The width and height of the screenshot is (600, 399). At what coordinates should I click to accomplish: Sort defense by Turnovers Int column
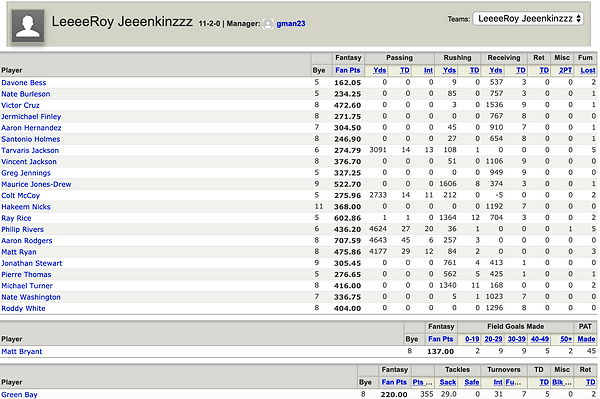498,382
